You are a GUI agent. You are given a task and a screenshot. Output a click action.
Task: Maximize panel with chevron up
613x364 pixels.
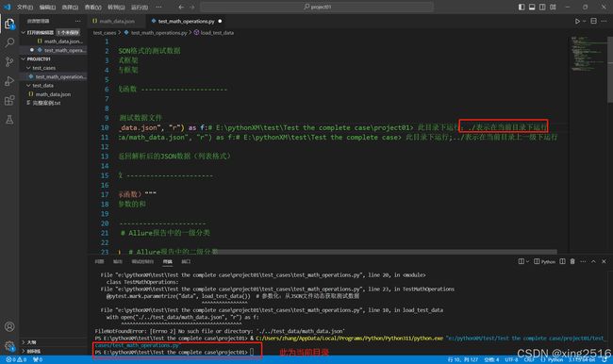(593, 261)
